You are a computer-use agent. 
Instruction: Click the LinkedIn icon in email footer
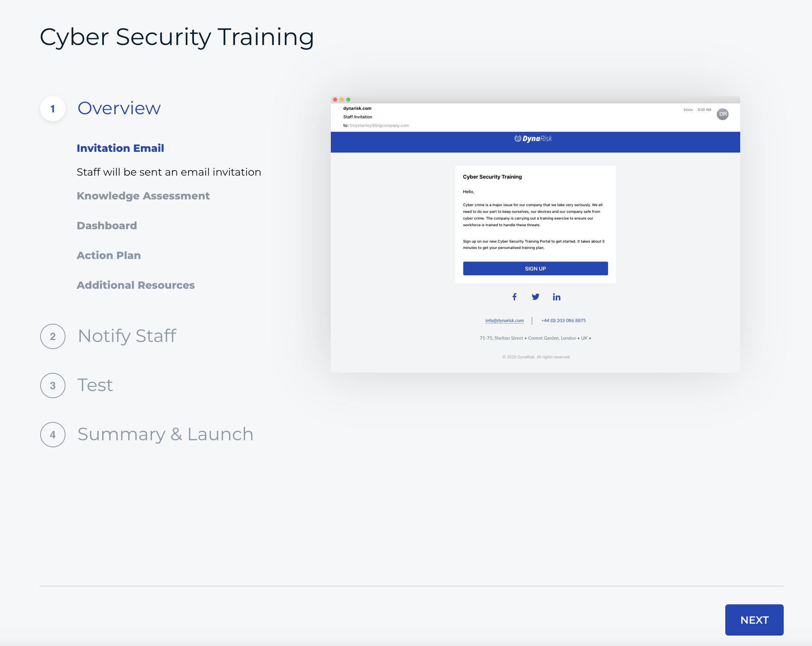click(x=556, y=297)
